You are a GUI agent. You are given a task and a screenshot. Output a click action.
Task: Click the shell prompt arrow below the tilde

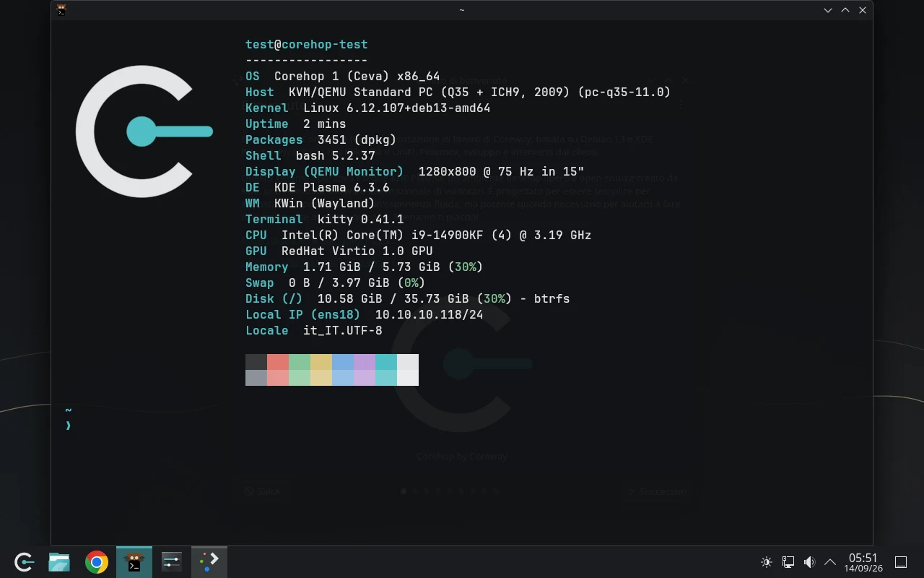(x=69, y=426)
